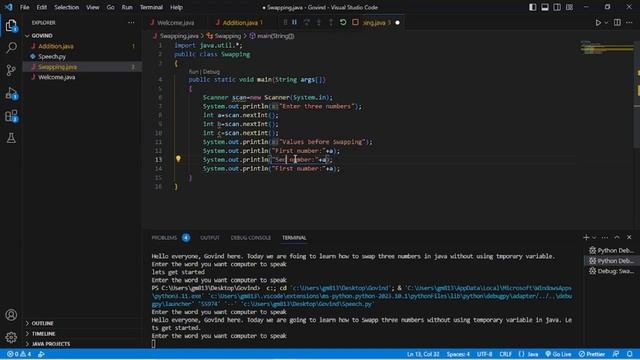Switch to Addition.java editor tab

240,23
